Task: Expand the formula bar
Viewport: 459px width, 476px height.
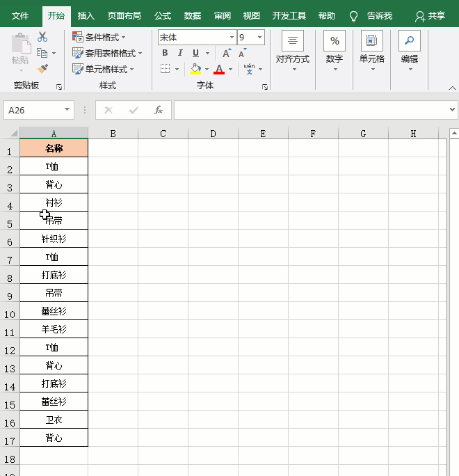Action: point(452,109)
